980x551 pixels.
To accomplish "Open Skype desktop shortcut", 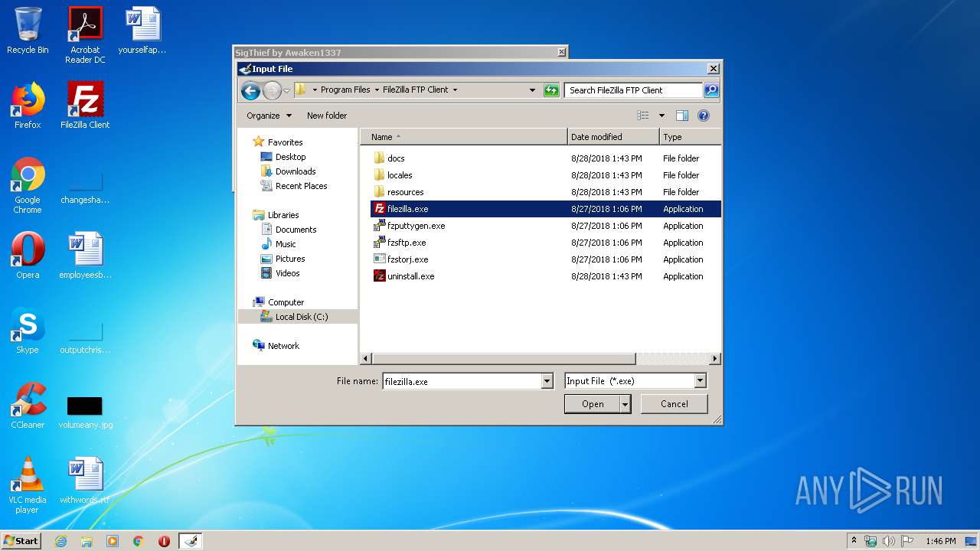I will [x=28, y=331].
